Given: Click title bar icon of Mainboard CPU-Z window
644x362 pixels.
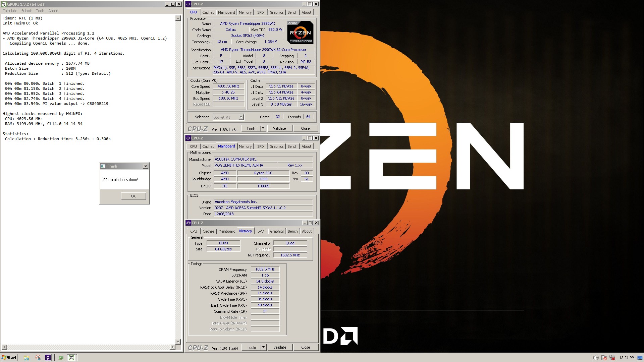Looking at the screenshot, I should [x=189, y=138].
